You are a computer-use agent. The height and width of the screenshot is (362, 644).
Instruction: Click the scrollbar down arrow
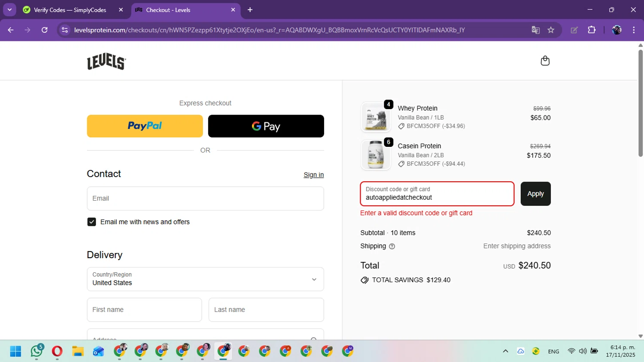click(640, 336)
